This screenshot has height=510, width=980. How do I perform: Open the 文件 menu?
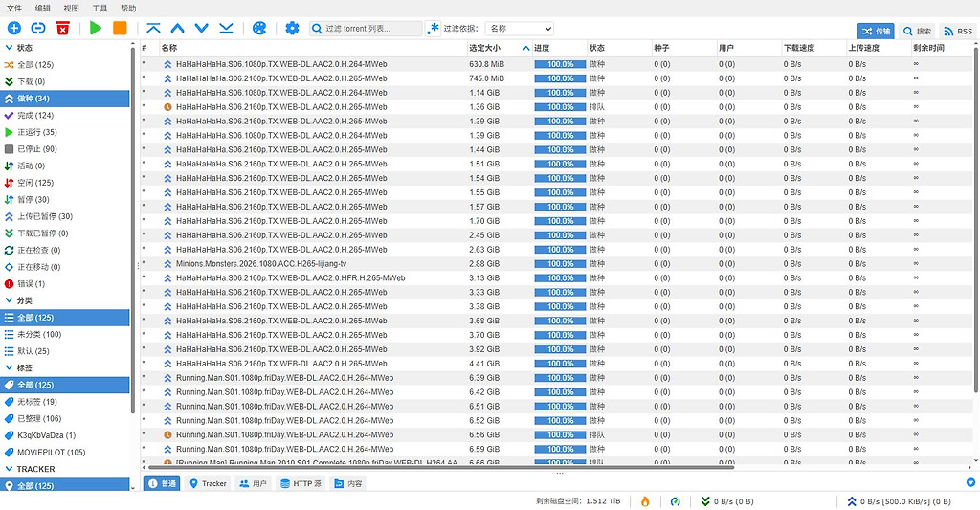pyautogui.click(x=13, y=8)
